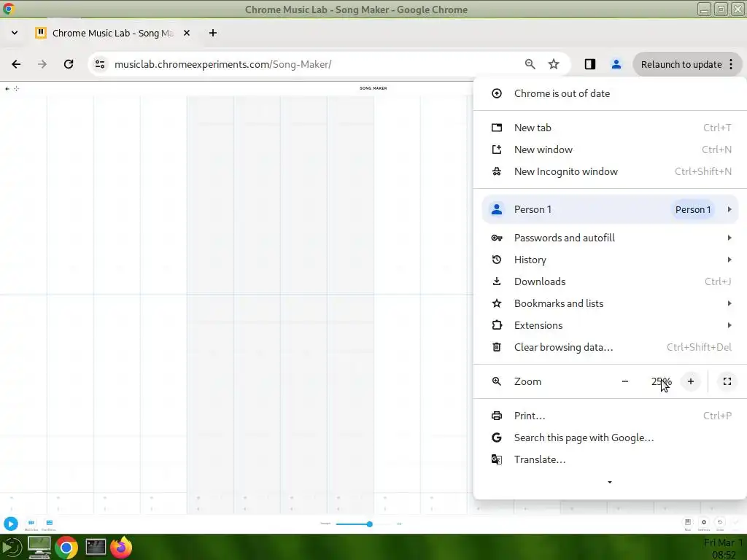Expand the Extensions submenu
The height and width of the screenshot is (560, 747).
610,325
